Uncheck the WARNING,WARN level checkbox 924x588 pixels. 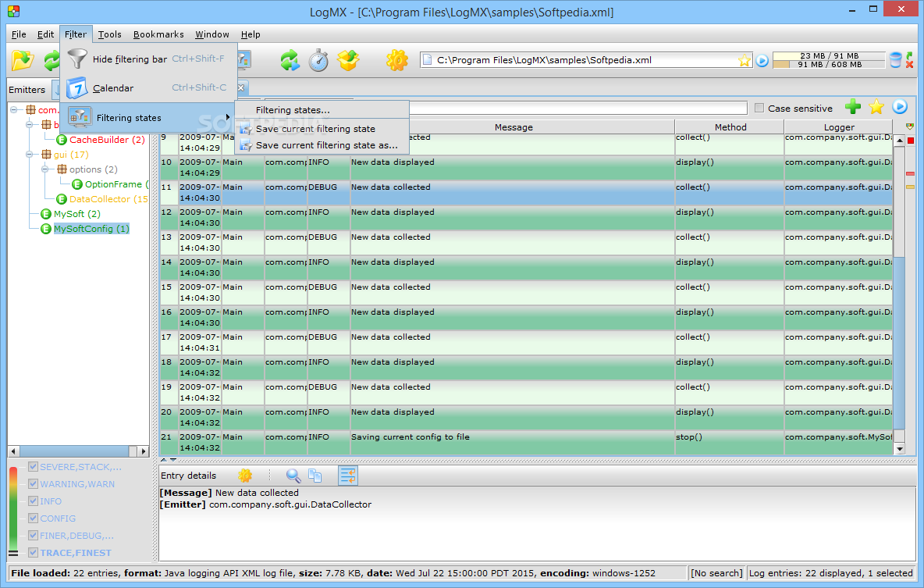[33, 483]
